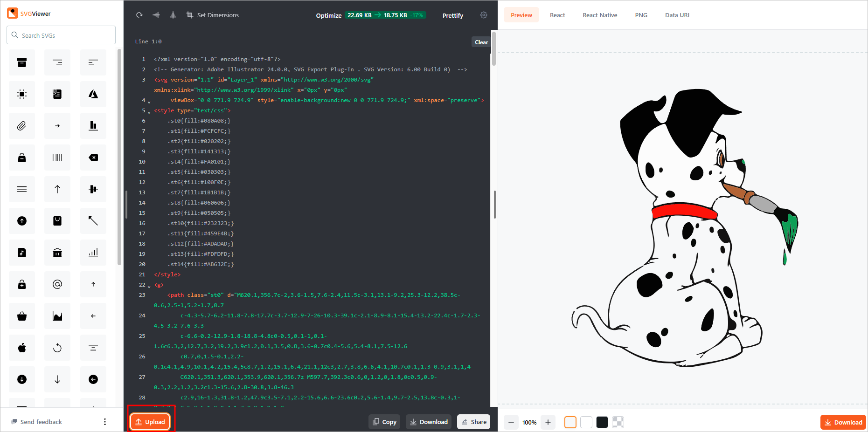Collapse the style block fold at line 5
The height and width of the screenshot is (432, 868).
[x=149, y=111]
